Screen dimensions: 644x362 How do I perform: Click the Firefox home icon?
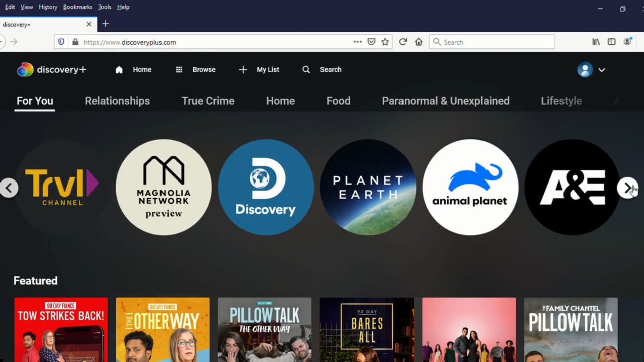coord(419,42)
